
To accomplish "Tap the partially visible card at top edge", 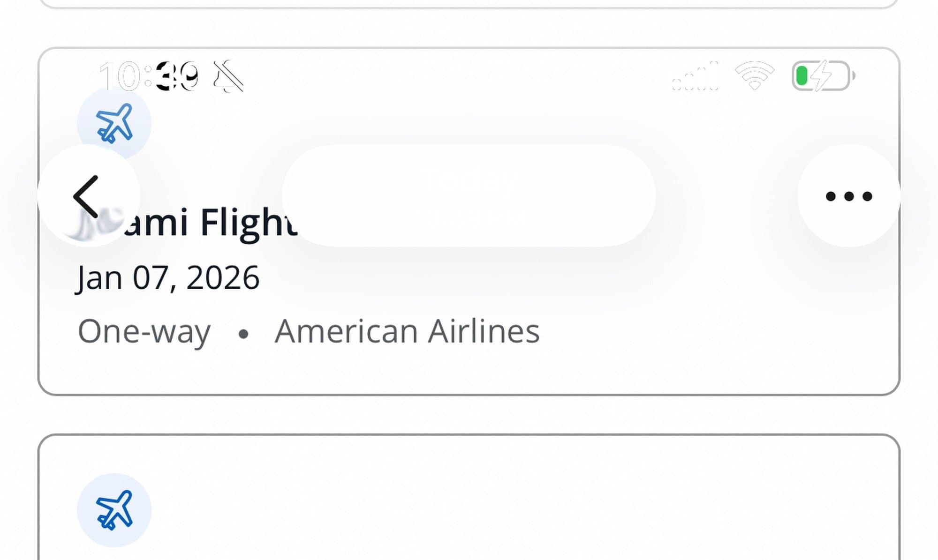I will [469, 4].
